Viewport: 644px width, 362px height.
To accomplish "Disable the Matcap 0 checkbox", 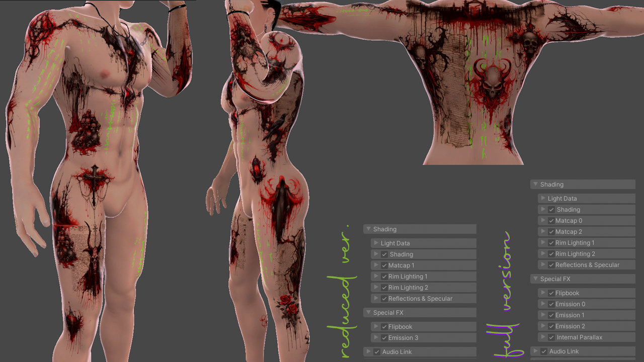I will click(x=551, y=221).
